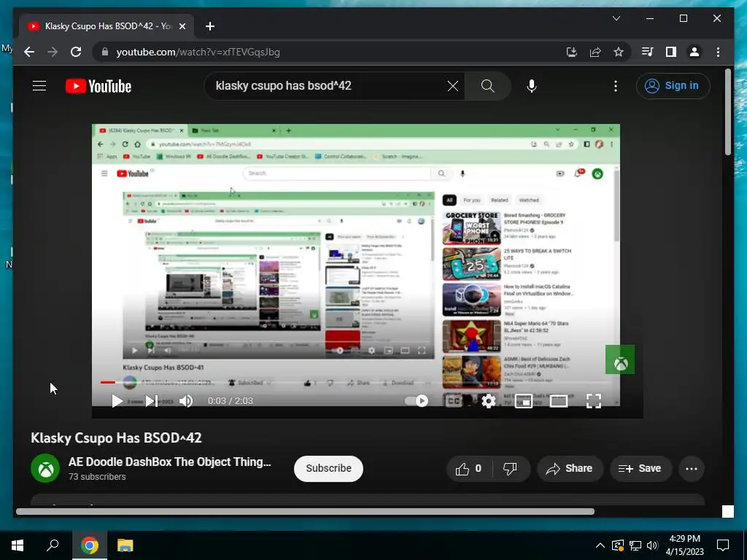Open the notification center
The width and height of the screenshot is (747, 560).
(723, 545)
